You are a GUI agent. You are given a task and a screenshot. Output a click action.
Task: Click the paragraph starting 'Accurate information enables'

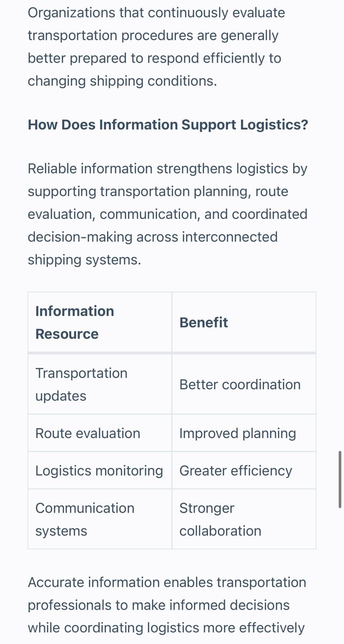pyautogui.click(x=167, y=605)
